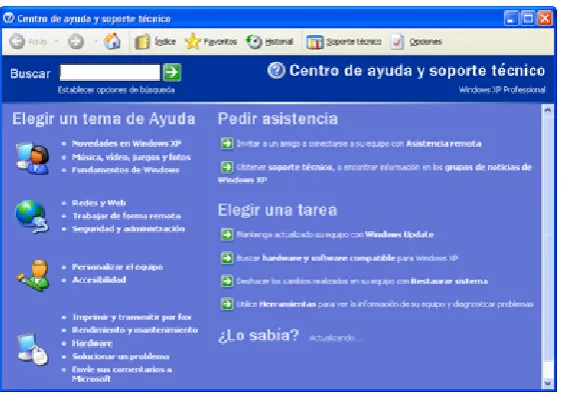Click the scrollbar down arrow
This screenshot has width=563, height=396.
(x=548, y=383)
